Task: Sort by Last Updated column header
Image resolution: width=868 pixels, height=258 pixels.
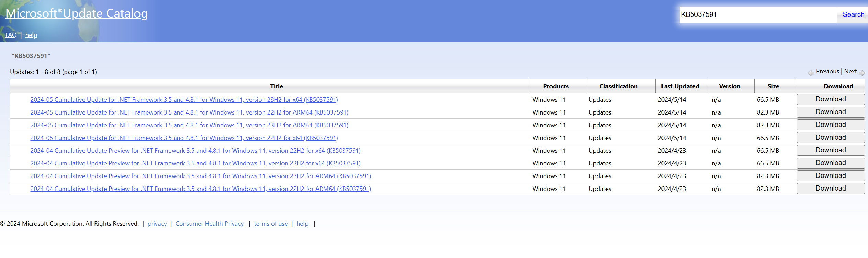Action: pyautogui.click(x=680, y=86)
